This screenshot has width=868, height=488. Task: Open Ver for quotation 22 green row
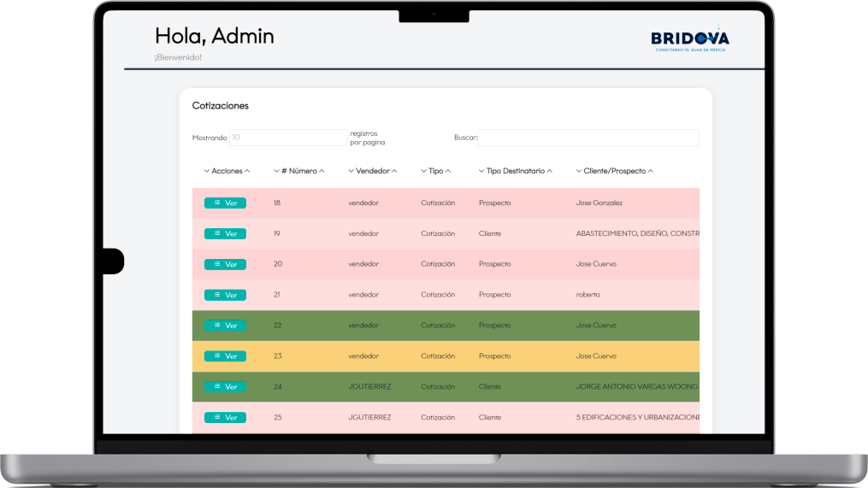(225, 326)
